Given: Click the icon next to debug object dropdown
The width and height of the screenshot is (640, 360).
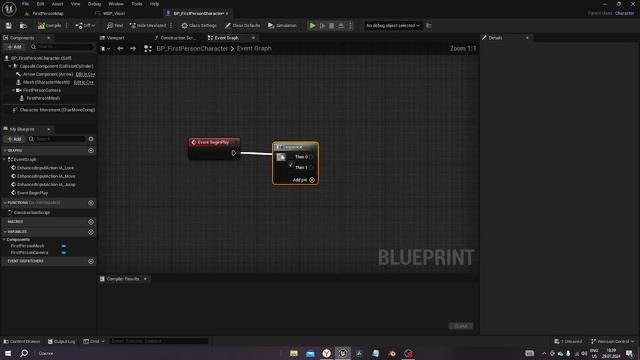Looking at the screenshot, I should click(429, 25).
